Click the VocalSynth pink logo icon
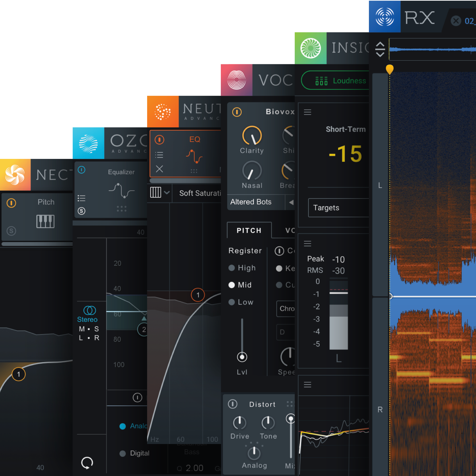 coord(236,80)
